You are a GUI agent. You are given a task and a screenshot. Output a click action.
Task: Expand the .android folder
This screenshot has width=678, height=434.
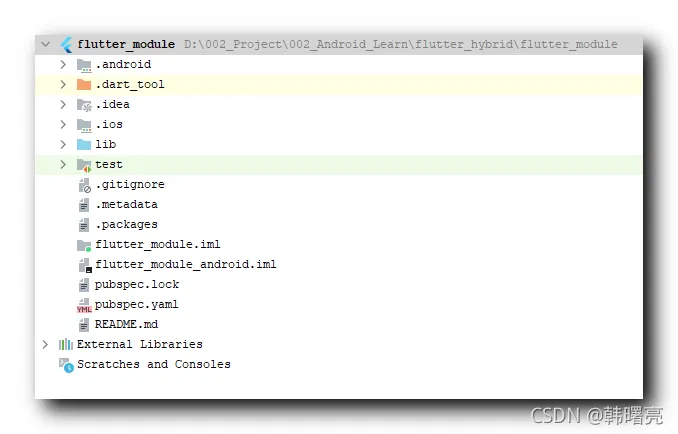click(63, 64)
